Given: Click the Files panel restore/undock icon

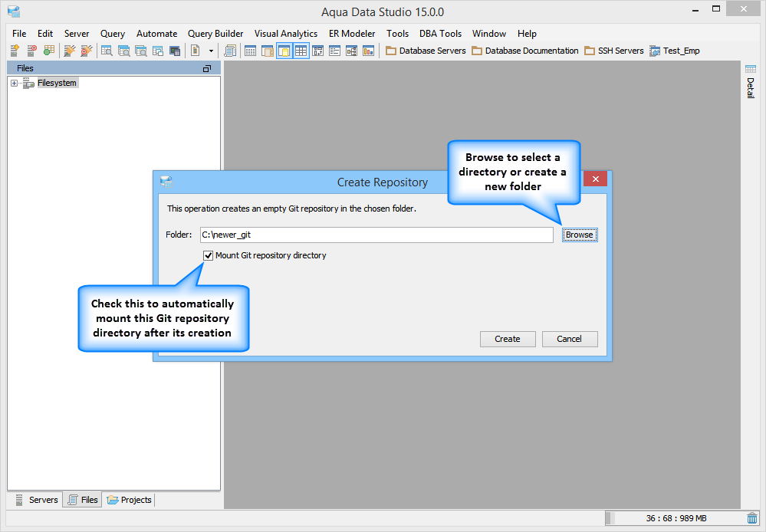Looking at the screenshot, I should pos(207,68).
